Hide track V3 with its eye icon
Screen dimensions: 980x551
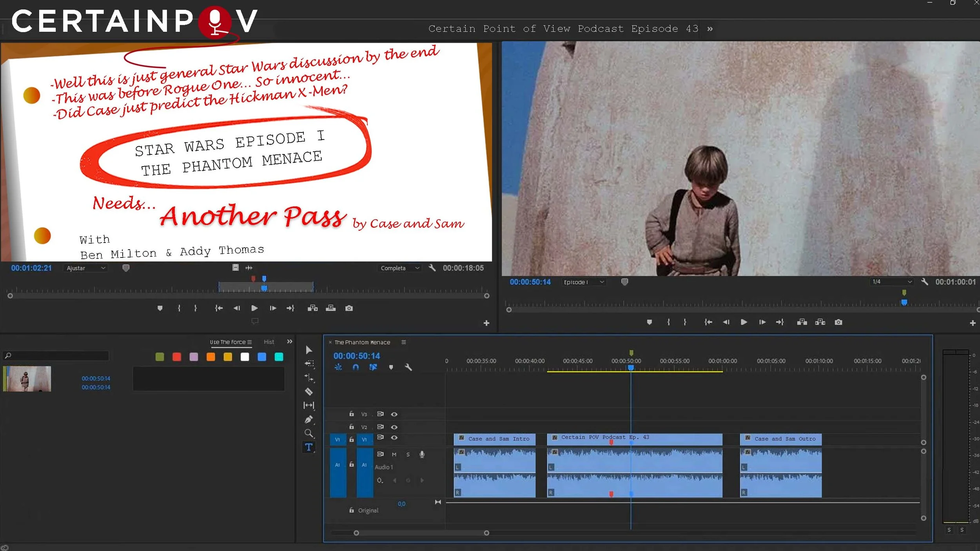(x=394, y=414)
